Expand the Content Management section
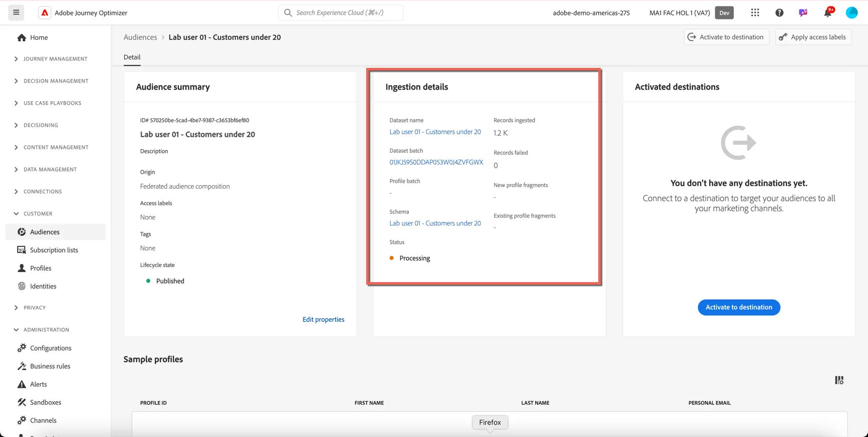868x437 pixels. [x=16, y=147]
